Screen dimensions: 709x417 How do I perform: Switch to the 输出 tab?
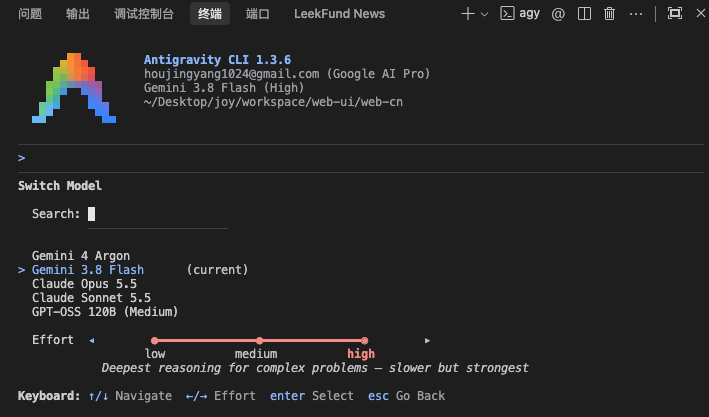click(78, 14)
